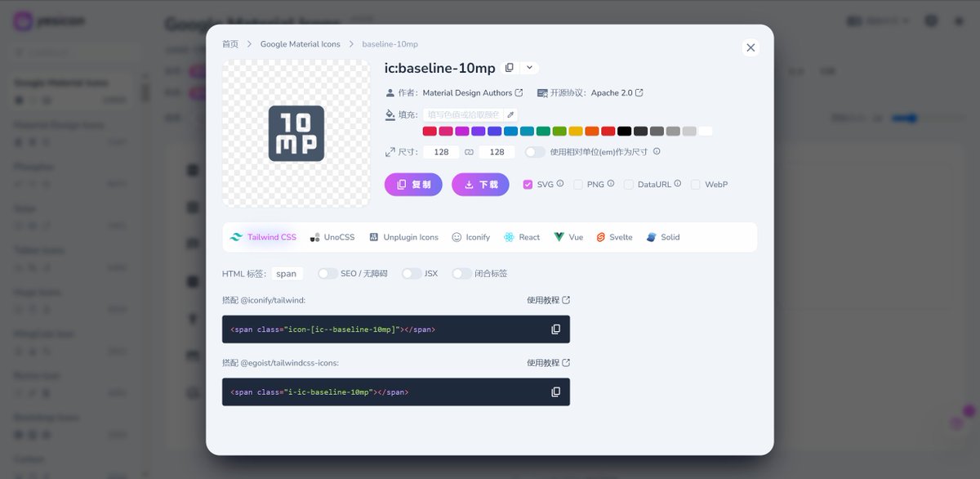Image resolution: width=980 pixels, height=479 pixels.
Task: Open the Unplugin Icons tab
Action: click(403, 237)
